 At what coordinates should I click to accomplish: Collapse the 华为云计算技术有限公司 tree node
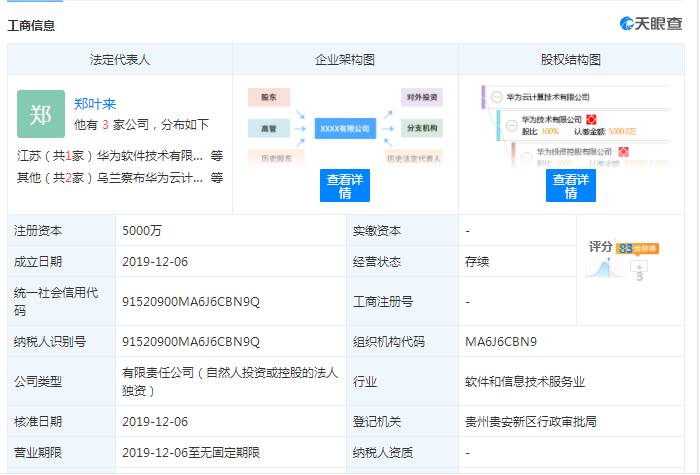point(496,97)
